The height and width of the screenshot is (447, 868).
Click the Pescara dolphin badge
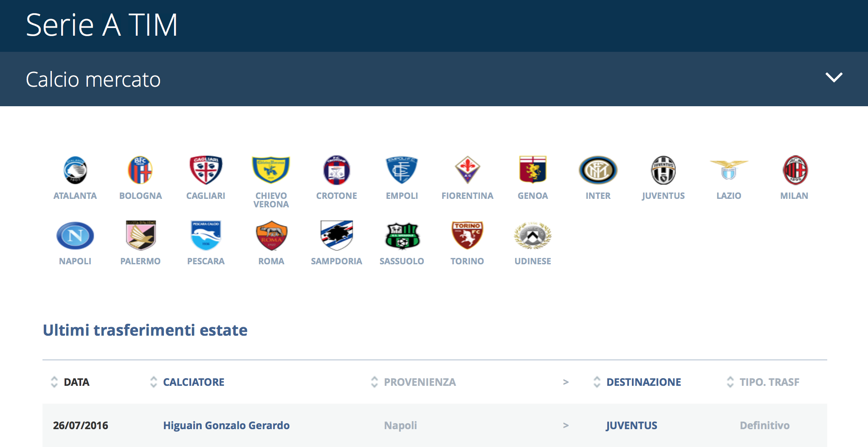tap(206, 235)
